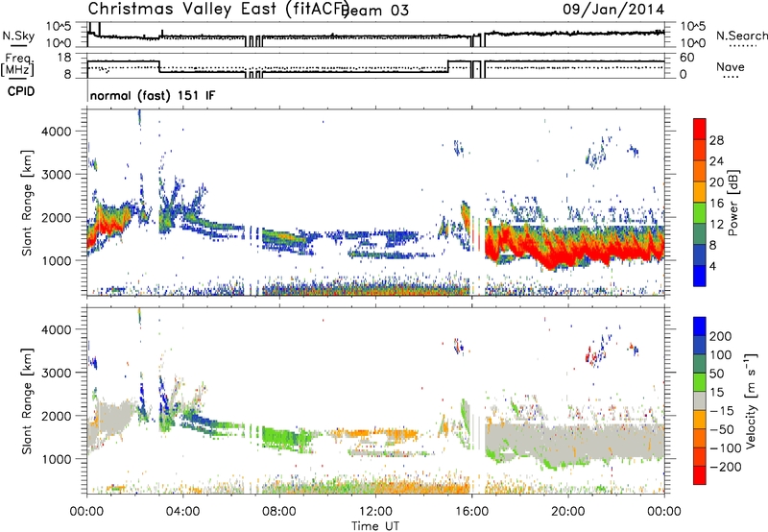The width and height of the screenshot is (768, 532).
Task: Click the '20:00' time tick label
Action: click(567, 512)
